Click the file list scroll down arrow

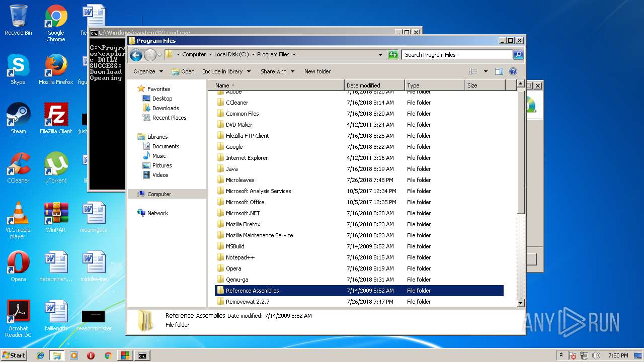click(521, 303)
